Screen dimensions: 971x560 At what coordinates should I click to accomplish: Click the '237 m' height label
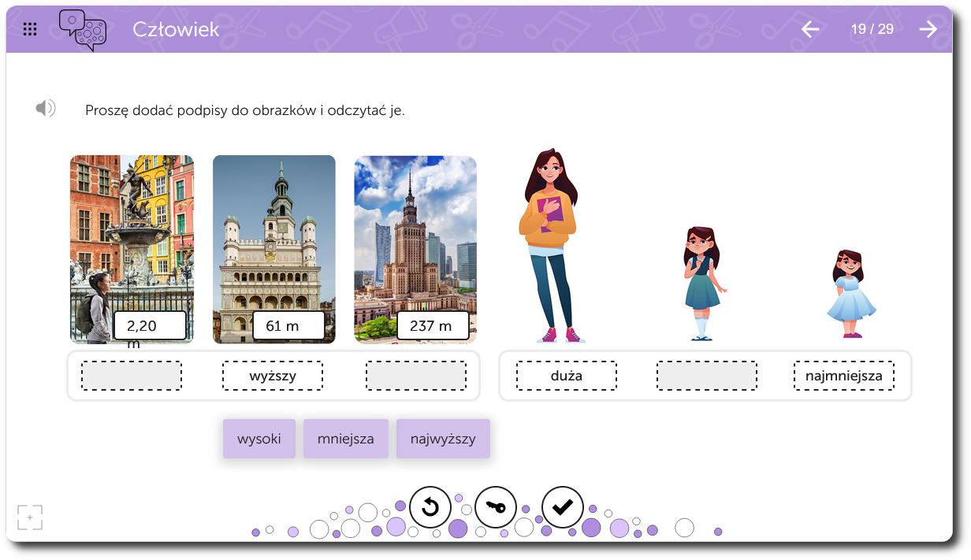433,325
